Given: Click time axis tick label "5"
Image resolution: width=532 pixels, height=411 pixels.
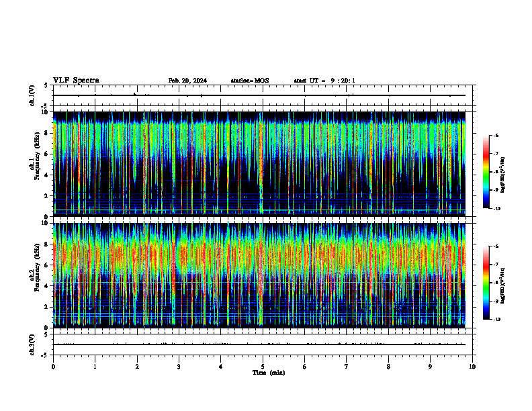Looking at the screenshot, I should pos(263,367).
